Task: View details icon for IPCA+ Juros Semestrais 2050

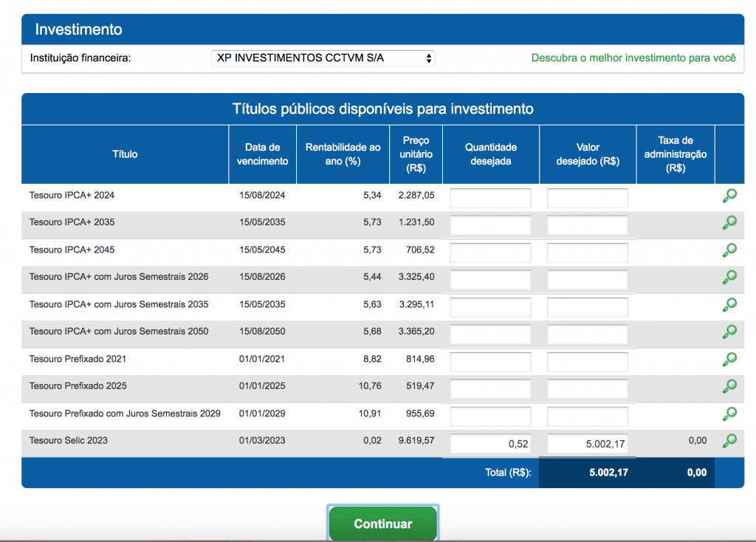Action: click(x=729, y=332)
